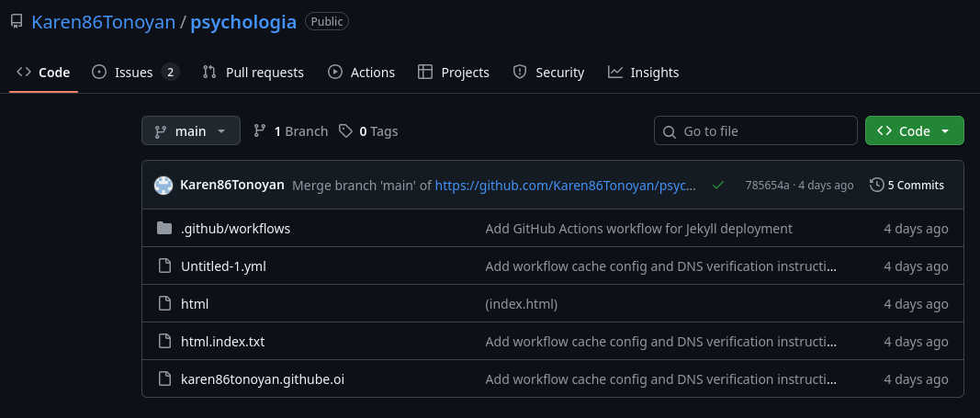Click the tag icon beside 0 Tags
Viewport: 980px width, 418px height.
point(345,131)
